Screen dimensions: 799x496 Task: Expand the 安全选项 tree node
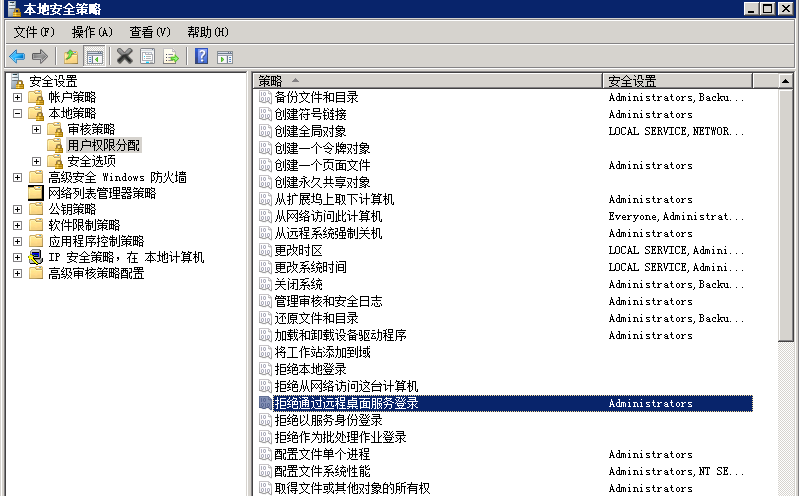click(x=36, y=161)
